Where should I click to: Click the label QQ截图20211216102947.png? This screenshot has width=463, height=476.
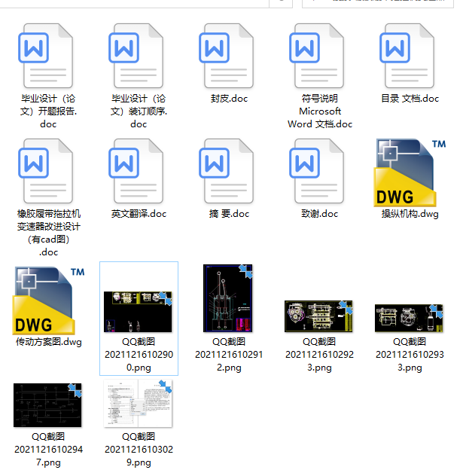48,450
